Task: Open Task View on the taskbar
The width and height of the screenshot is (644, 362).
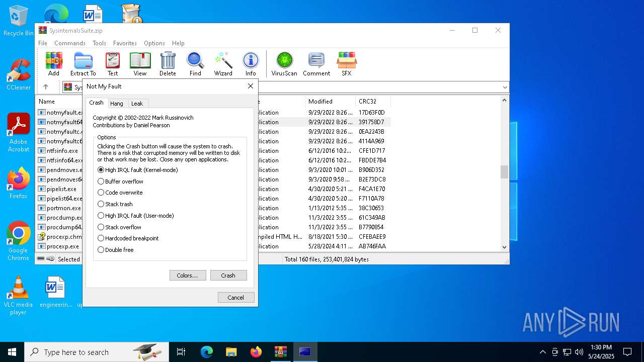Action: [x=181, y=352]
